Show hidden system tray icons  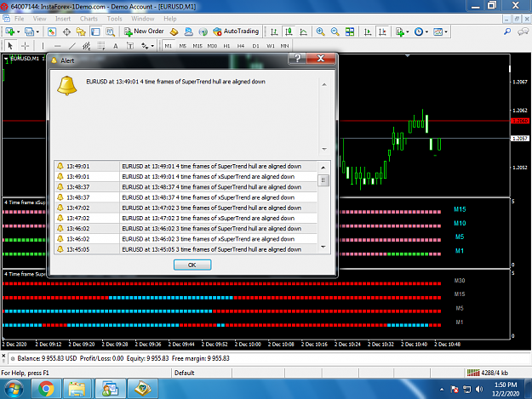click(x=442, y=390)
